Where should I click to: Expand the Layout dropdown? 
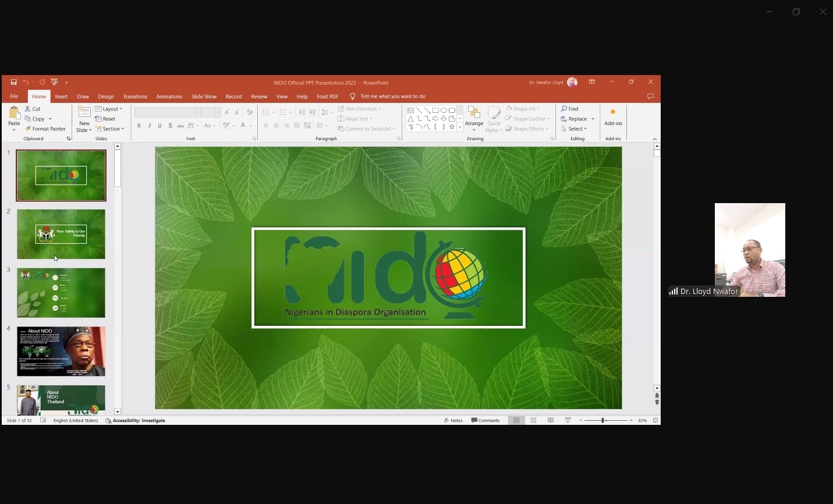[109, 109]
